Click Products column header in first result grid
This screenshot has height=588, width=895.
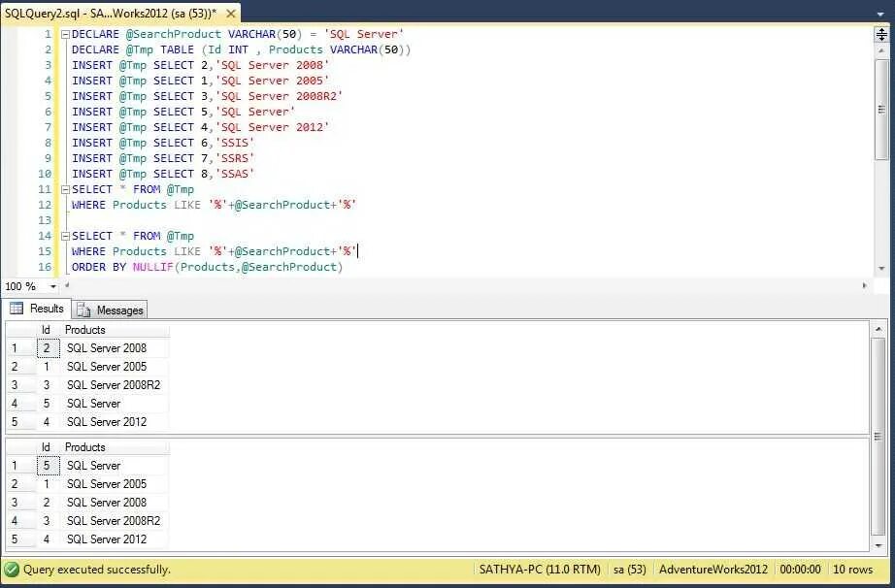[115, 330]
